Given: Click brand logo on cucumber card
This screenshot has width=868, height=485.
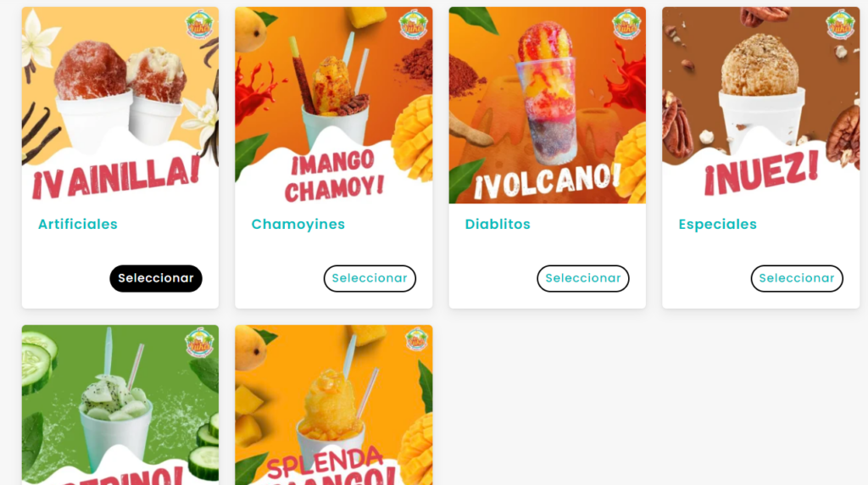Looking at the screenshot, I should (x=199, y=343).
